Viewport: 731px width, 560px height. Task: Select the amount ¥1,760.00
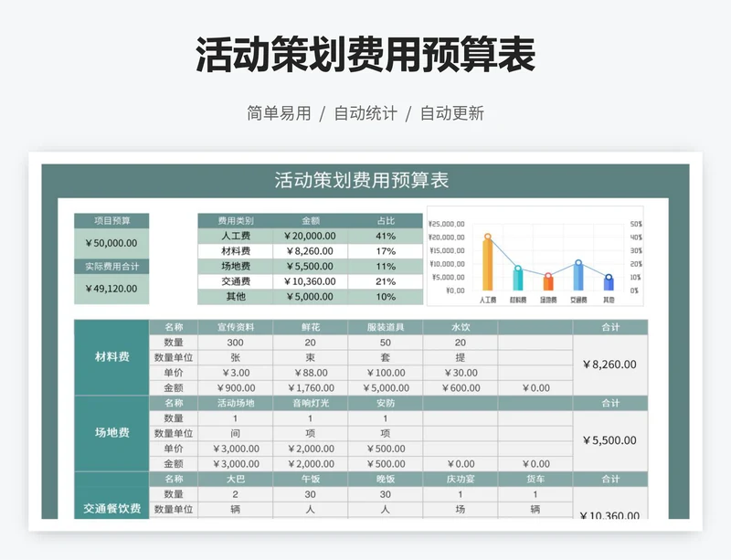[311, 388]
